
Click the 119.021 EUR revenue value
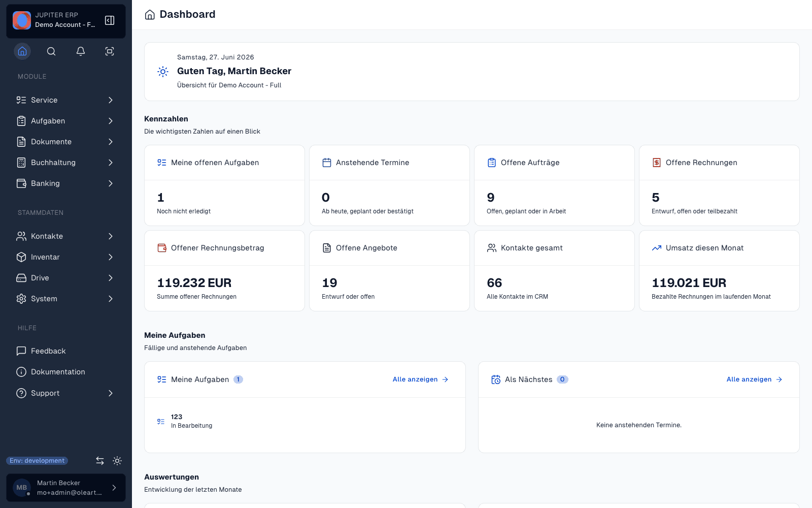point(689,283)
